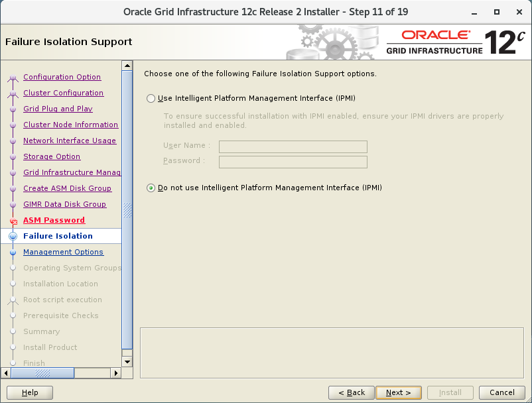The height and width of the screenshot is (403, 532).
Task: Click the Network Interface Usage bullet icon
Action: [13, 141]
